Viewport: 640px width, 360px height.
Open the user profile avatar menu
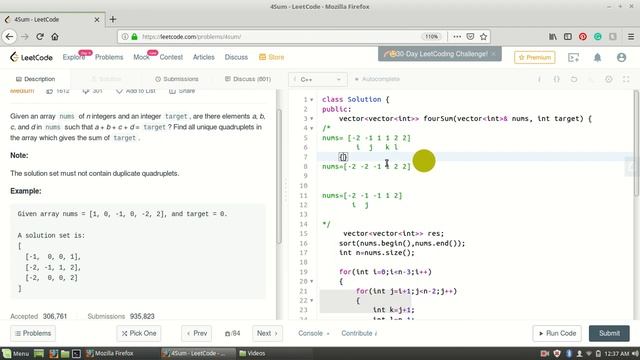click(621, 58)
